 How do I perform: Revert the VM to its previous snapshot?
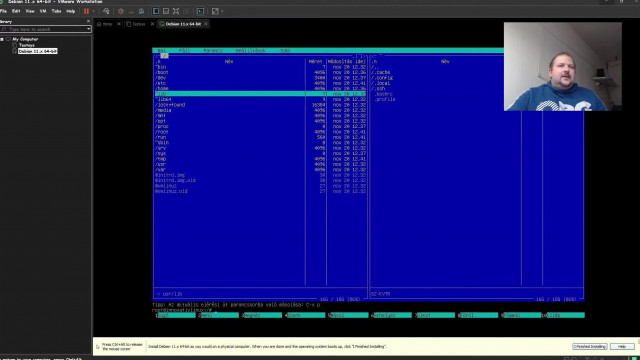(131, 11)
